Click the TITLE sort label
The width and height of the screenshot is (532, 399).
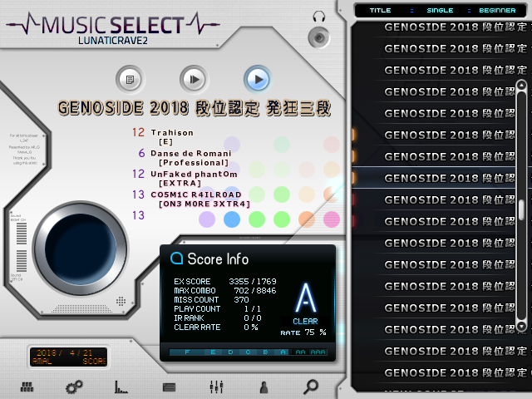(x=380, y=11)
